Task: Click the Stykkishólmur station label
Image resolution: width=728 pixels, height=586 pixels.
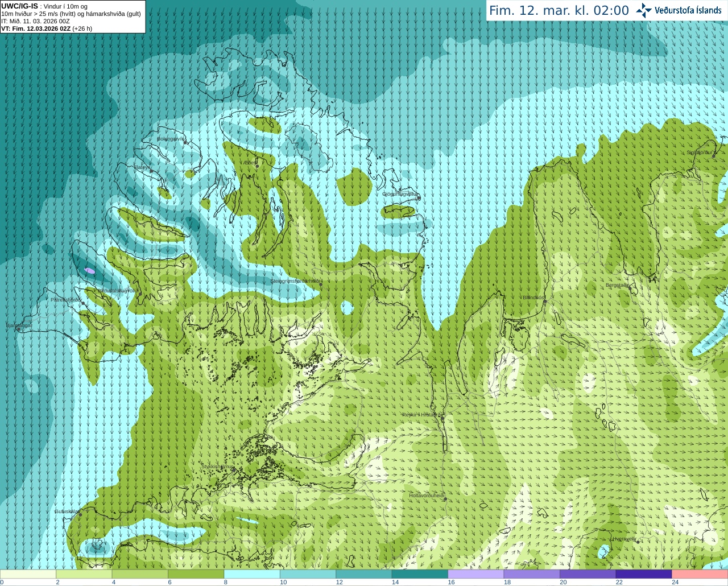Action: tap(217, 467)
